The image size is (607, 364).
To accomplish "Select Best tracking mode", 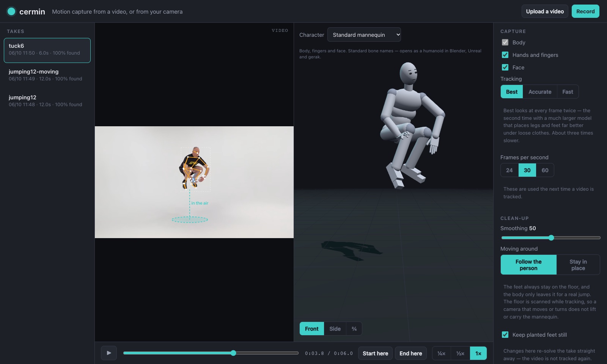I will (512, 92).
